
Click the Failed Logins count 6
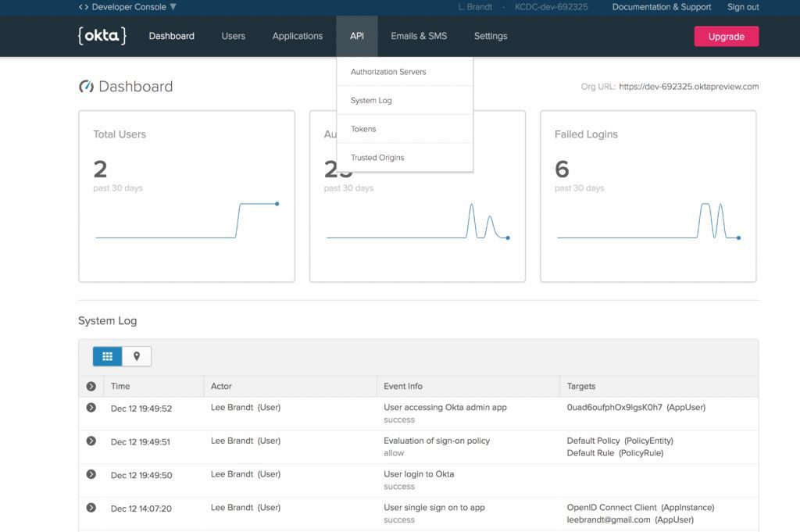tap(562, 170)
